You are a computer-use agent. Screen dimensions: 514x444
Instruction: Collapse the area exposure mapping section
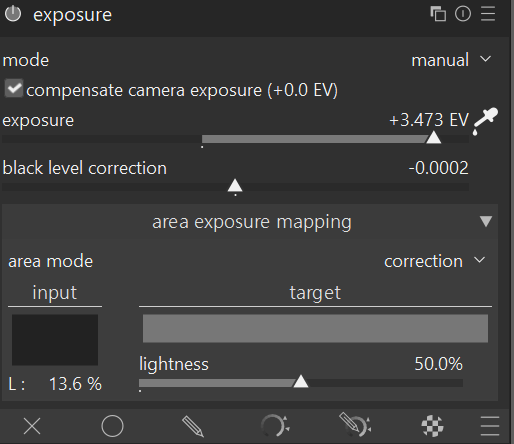pyautogui.click(x=486, y=221)
